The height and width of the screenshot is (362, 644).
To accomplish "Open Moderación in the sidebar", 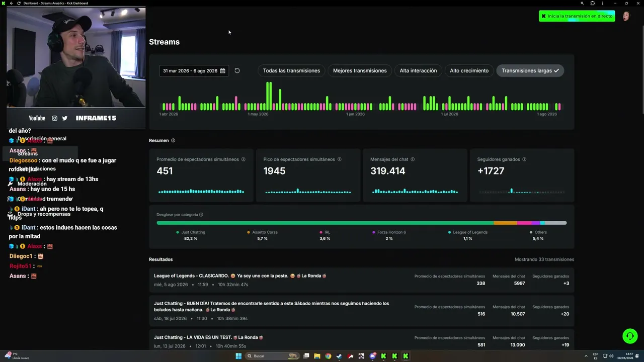I will point(32,184).
